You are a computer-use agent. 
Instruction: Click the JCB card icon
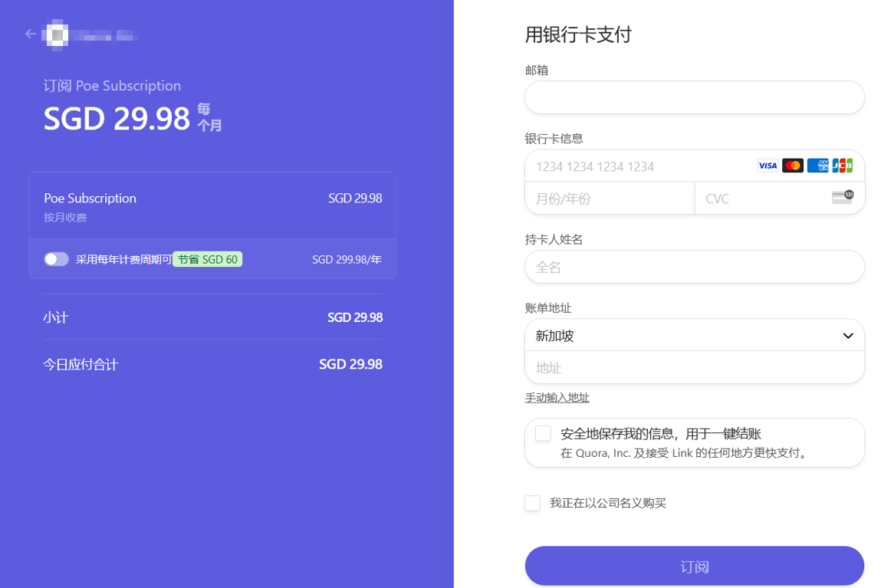point(842,166)
